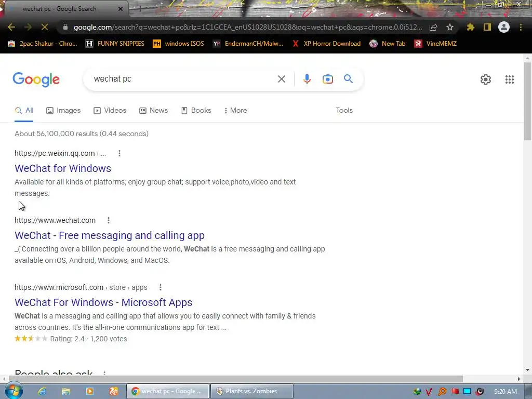Open Google quick settings gear
Image resolution: width=532 pixels, height=399 pixels.
pyautogui.click(x=486, y=79)
